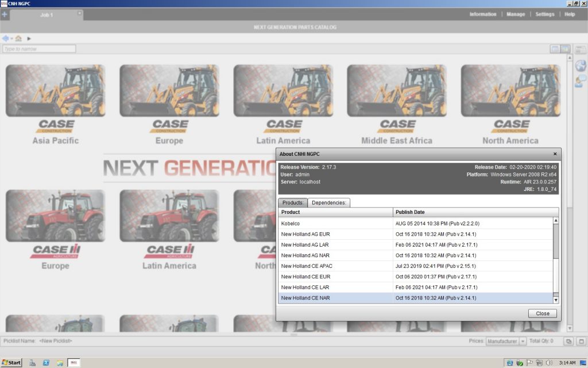The width and height of the screenshot is (588, 368).
Task: Click the home icon in the navigation bar
Action: pyautogui.click(x=18, y=39)
